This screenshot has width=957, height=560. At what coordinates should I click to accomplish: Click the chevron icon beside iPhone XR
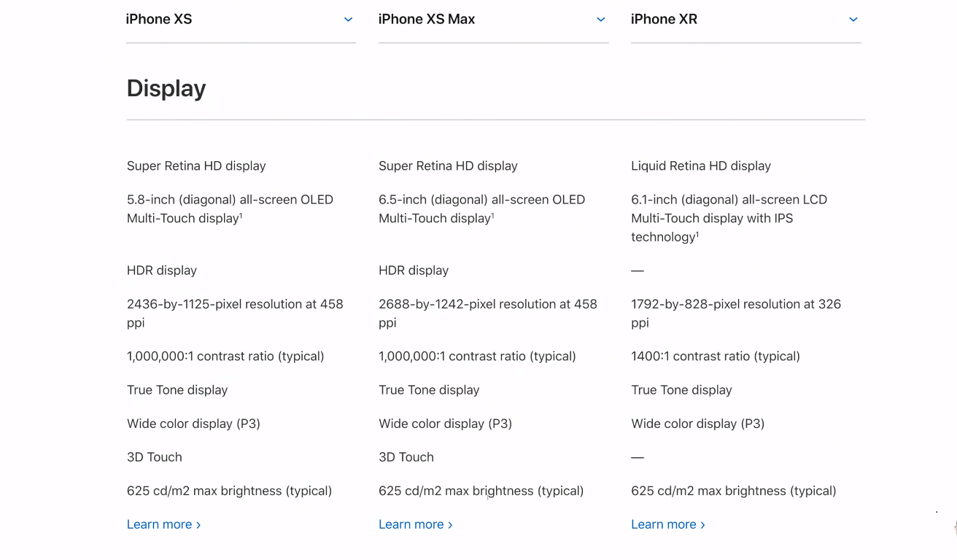click(x=853, y=20)
